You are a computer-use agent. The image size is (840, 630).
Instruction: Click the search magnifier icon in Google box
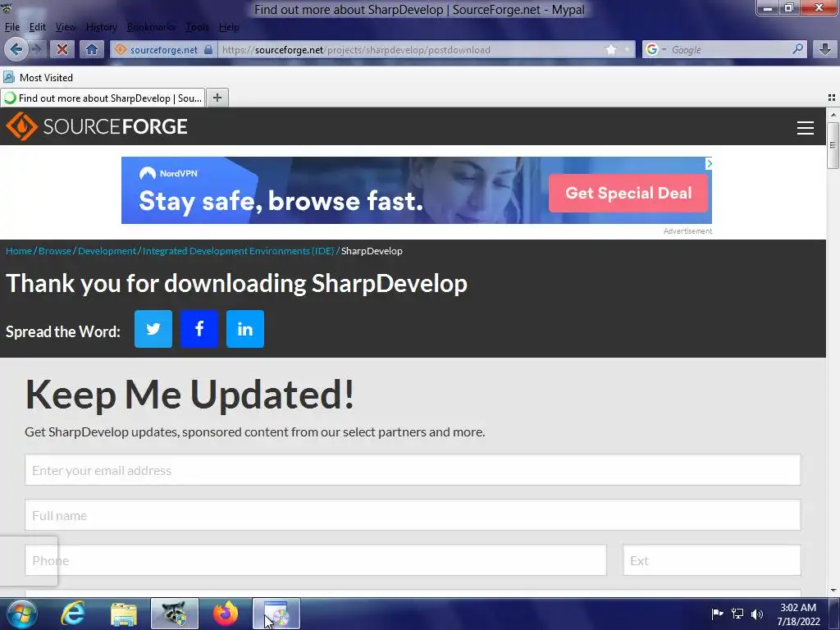click(797, 49)
